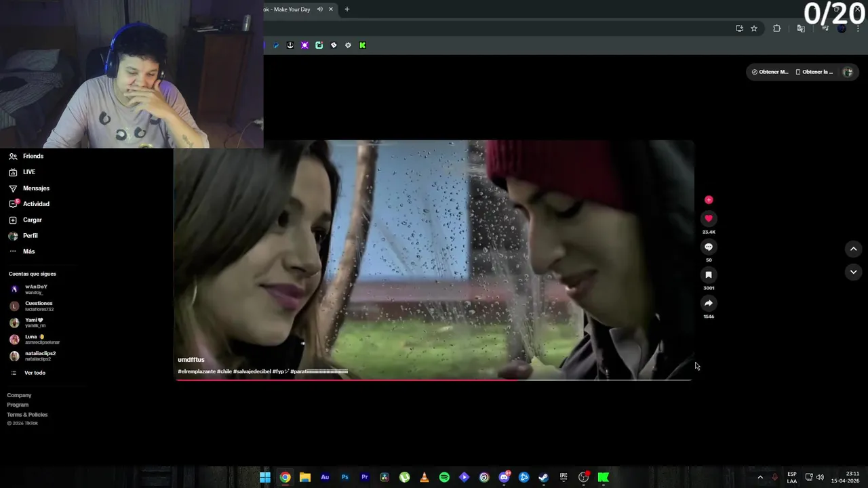Viewport: 868px width, 488px height.
Task: Open Discord from taskbar
Action: [504, 477]
